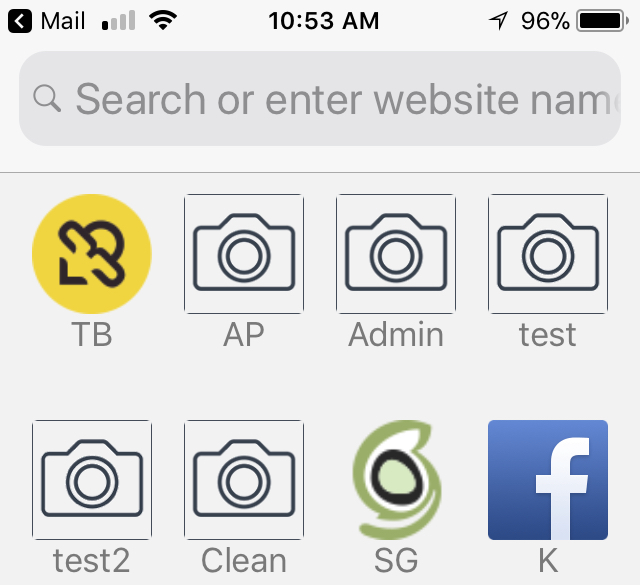Image resolution: width=640 pixels, height=585 pixels.
Task: Tap the 96% battery percentage
Action: point(545,20)
